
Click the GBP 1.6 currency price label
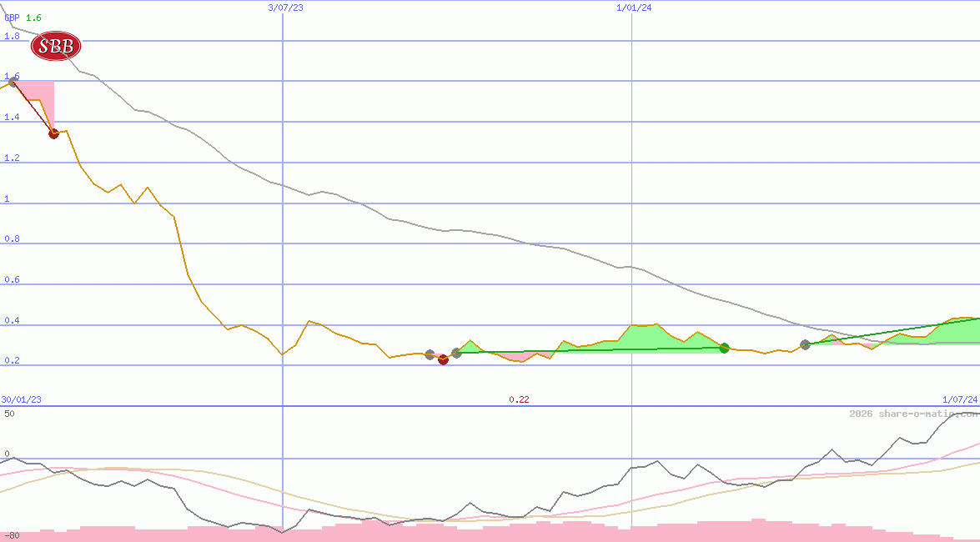click(23, 18)
